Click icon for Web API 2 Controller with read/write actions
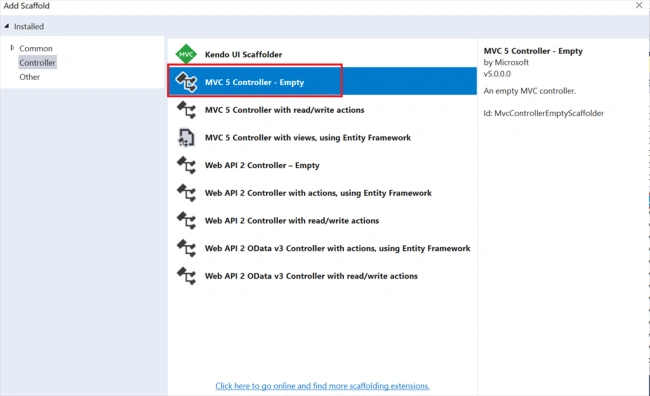 pos(186,221)
